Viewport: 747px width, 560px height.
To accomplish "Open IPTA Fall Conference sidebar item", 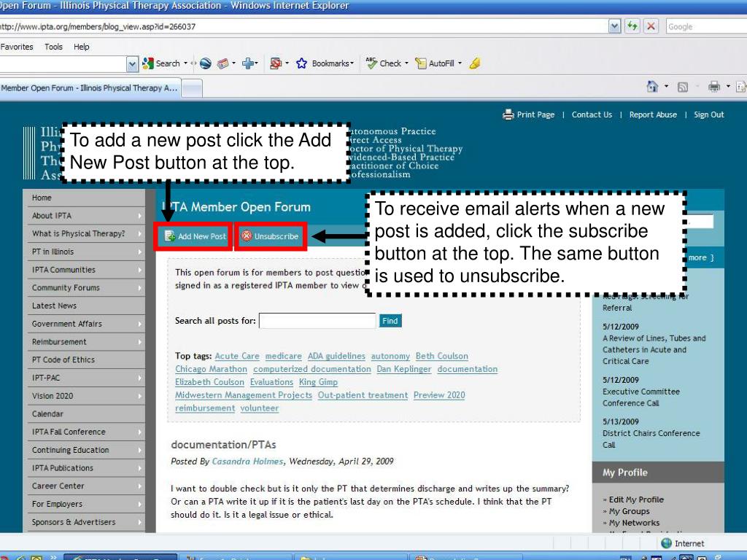I will pyautogui.click(x=86, y=432).
